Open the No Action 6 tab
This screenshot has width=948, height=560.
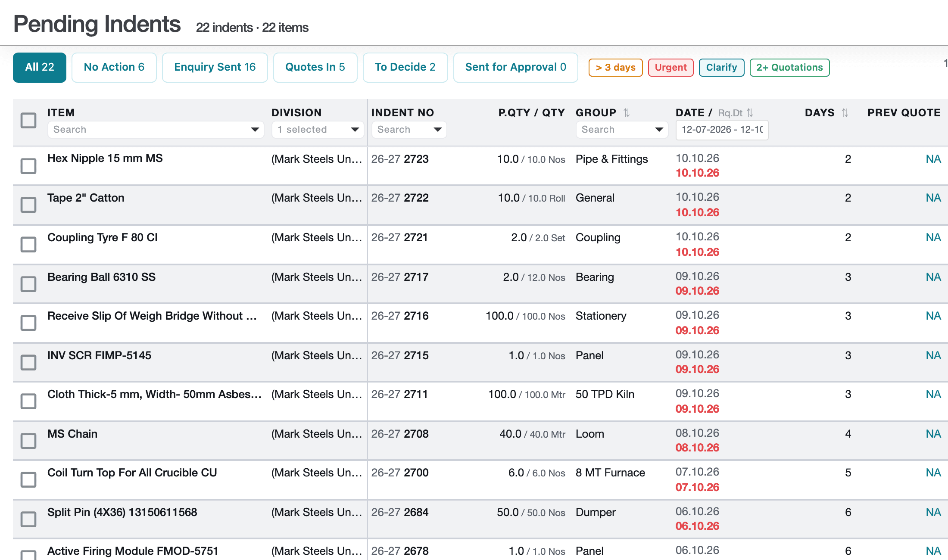tap(114, 67)
